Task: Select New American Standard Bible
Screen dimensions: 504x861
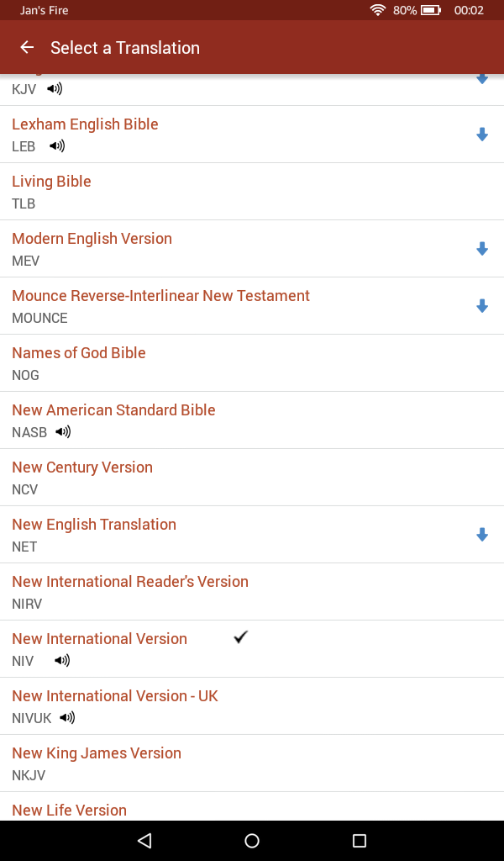Action: coord(113,410)
